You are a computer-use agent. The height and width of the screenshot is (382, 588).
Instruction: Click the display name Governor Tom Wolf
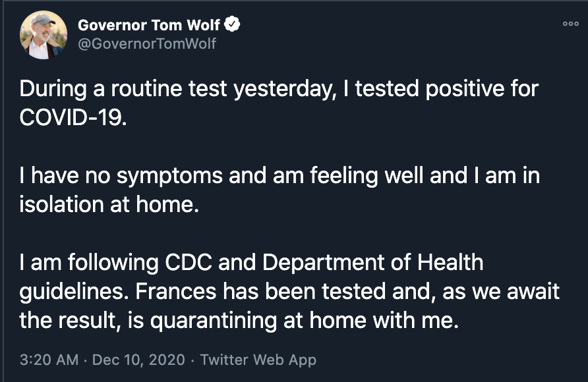pyautogui.click(x=150, y=26)
